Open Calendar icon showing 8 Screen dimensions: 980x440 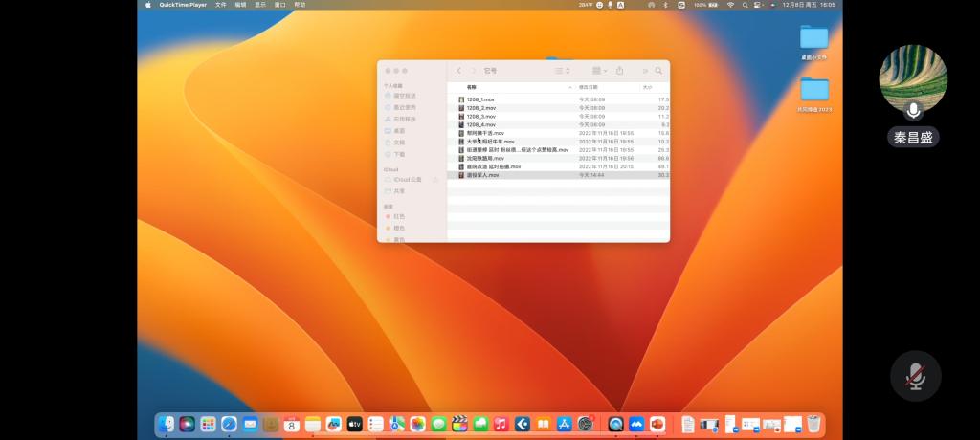[x=292, y=425]
